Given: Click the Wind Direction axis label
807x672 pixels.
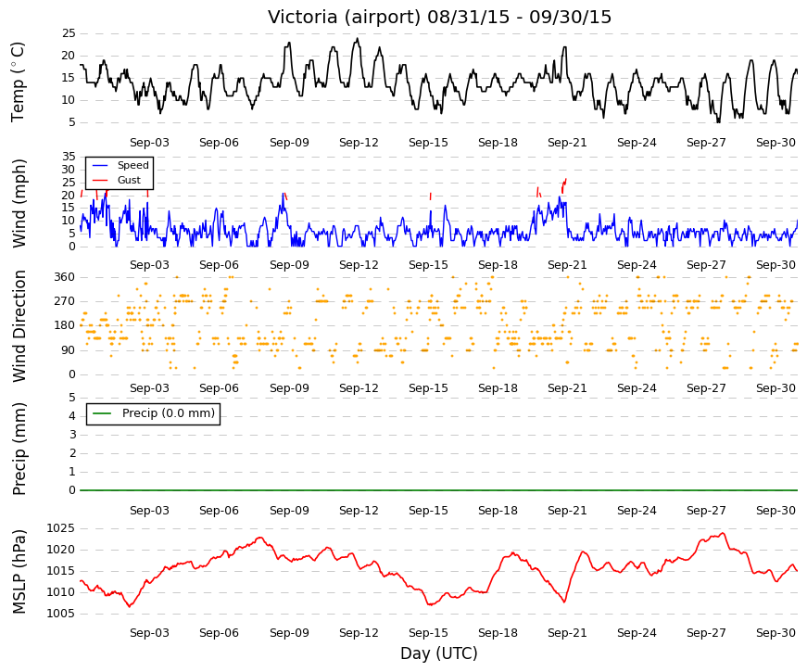Looking at the screenshot, I should [19, 326].
